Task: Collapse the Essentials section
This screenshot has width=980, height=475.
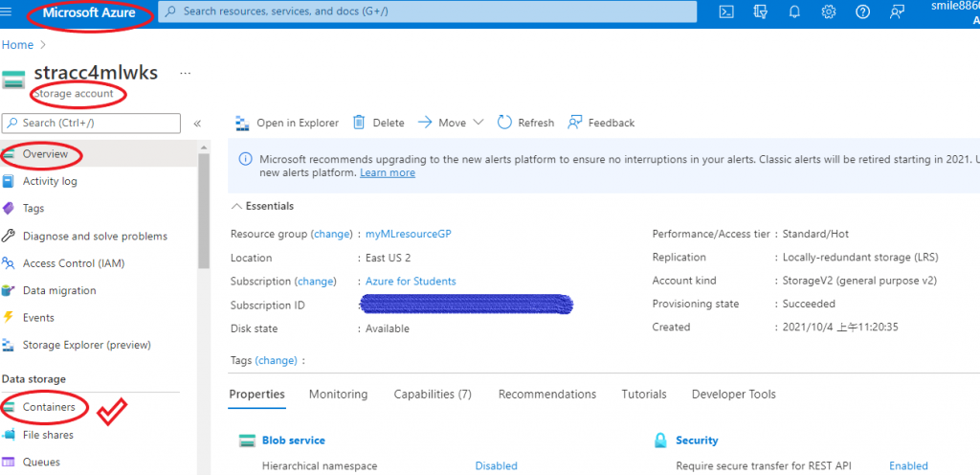Action: [x=236, y=206]
